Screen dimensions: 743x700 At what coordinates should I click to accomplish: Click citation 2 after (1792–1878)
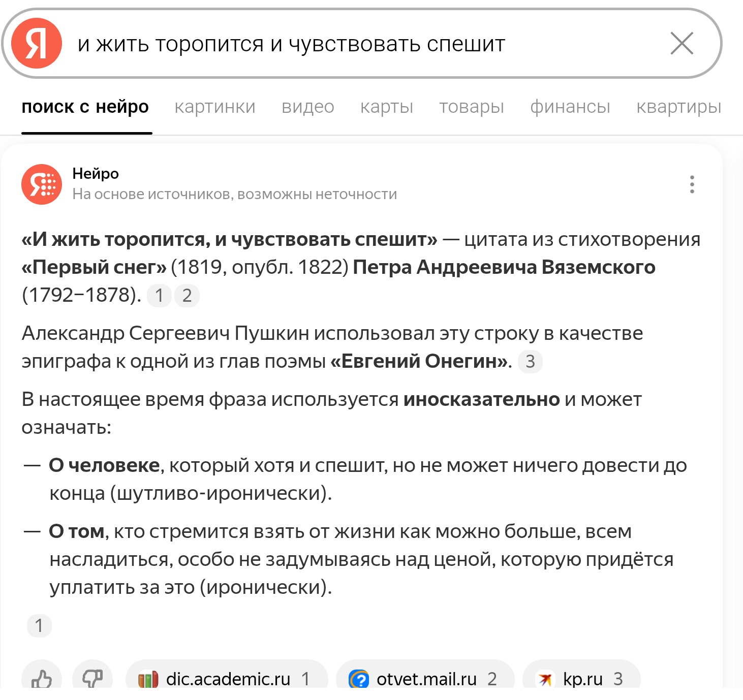[187, 296]
